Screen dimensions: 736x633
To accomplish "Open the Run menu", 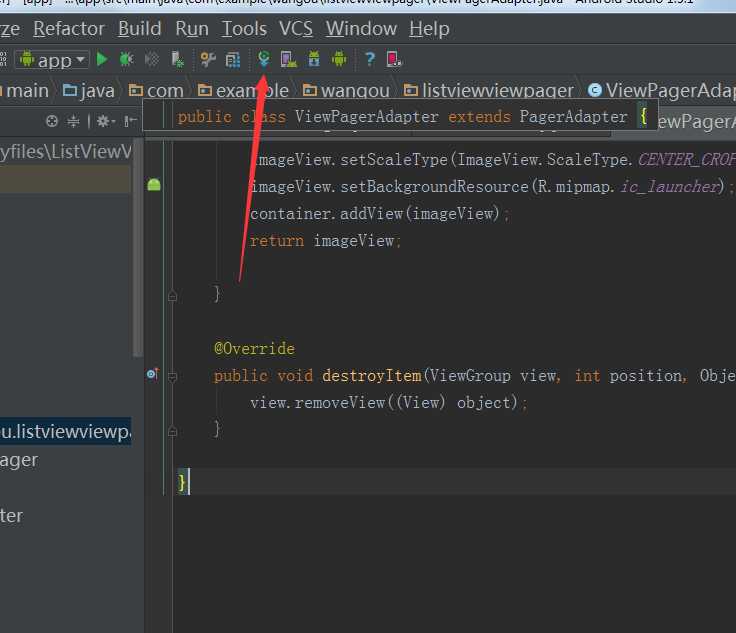I will (192, 29).
